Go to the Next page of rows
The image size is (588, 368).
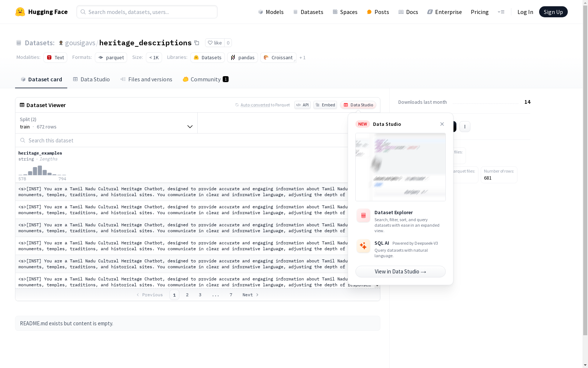coord(251,295)
